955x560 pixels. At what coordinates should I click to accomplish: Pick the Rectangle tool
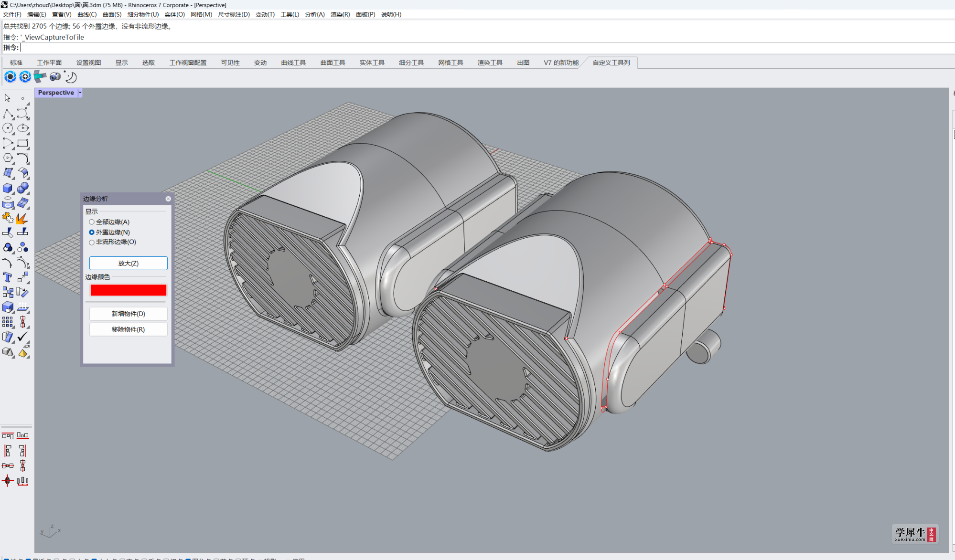tap(22, 143)
